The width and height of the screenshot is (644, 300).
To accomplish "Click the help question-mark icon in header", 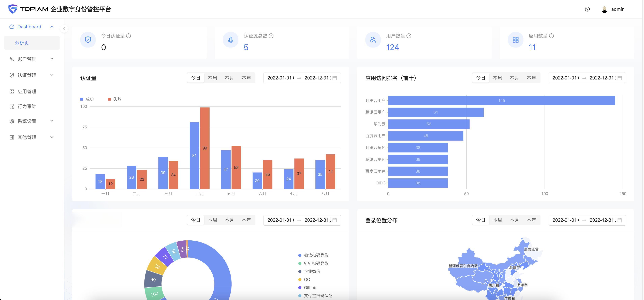I will (x=587, y=9).
